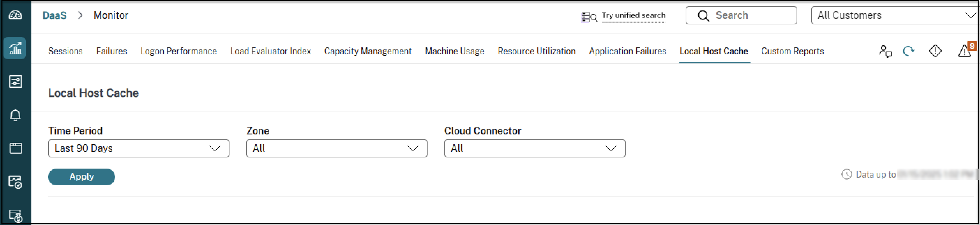Open the Cloud Connector dropdown
Screen dimensions: 980x225
pyautogui.click(x=535, y=148)
